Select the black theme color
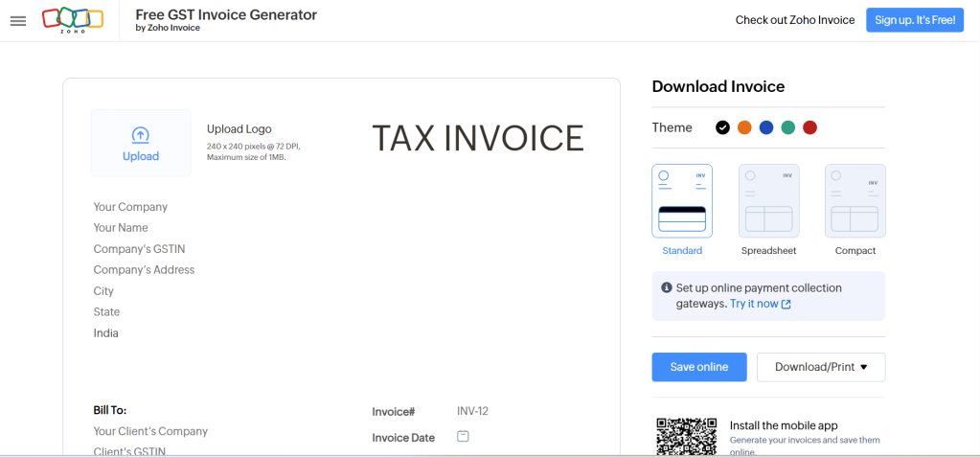Viewport: 980px width, 457px height. tap(722, 127)
